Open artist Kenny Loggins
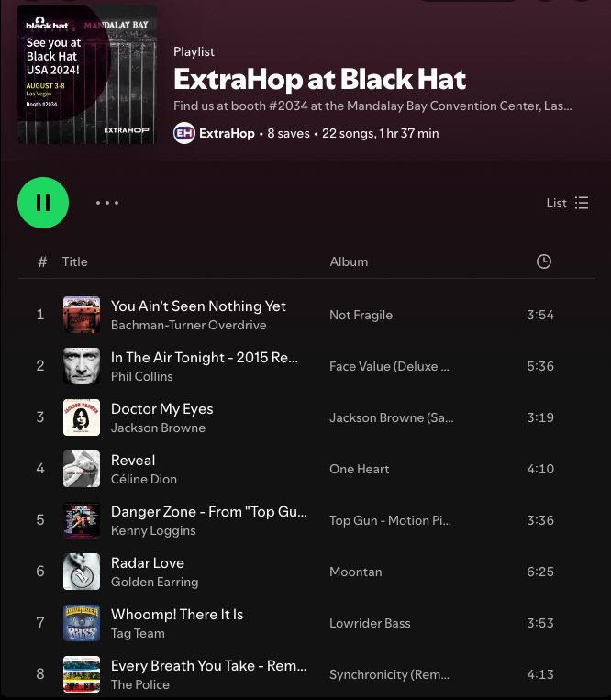The image size is (611, 700). point(153,530)
